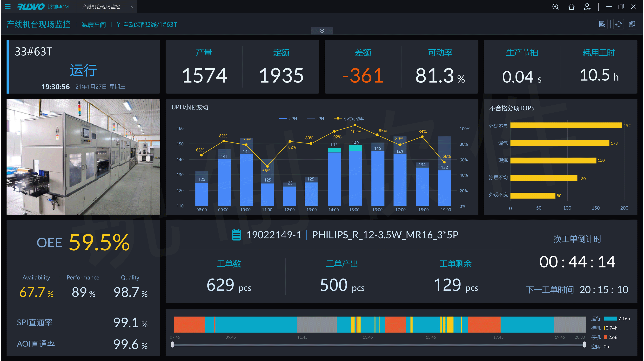This screenshot has width=644, height=361.
Task: Click the copy documents icon button
Action: tap(632, 24)
